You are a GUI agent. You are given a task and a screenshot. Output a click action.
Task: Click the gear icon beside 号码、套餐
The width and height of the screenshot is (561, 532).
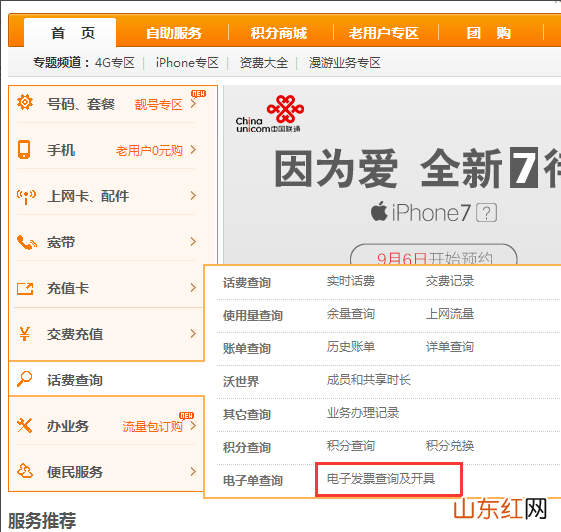point(25,102)
